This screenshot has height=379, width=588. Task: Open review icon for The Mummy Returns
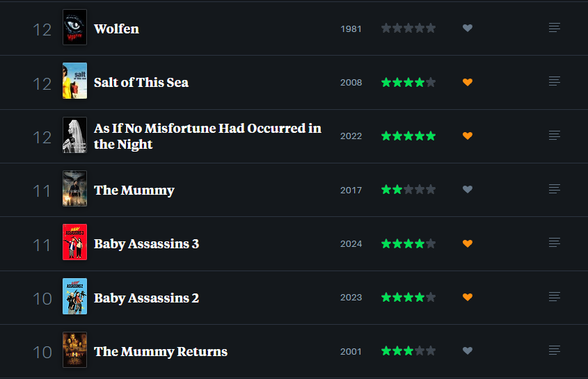[x=554, y=350]
